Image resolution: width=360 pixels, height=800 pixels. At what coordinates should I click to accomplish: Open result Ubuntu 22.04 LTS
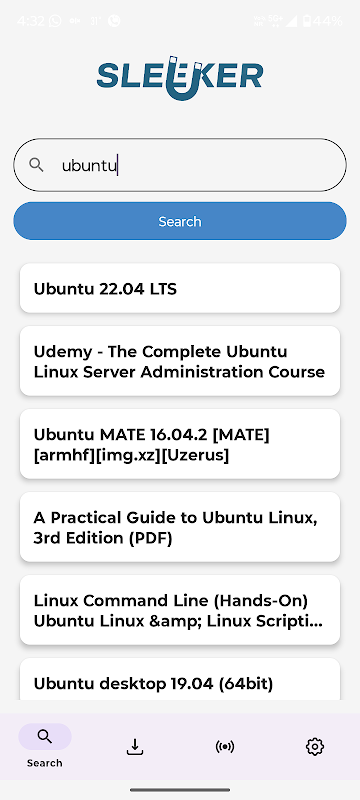pyautogui.click(x=180, y=288)
